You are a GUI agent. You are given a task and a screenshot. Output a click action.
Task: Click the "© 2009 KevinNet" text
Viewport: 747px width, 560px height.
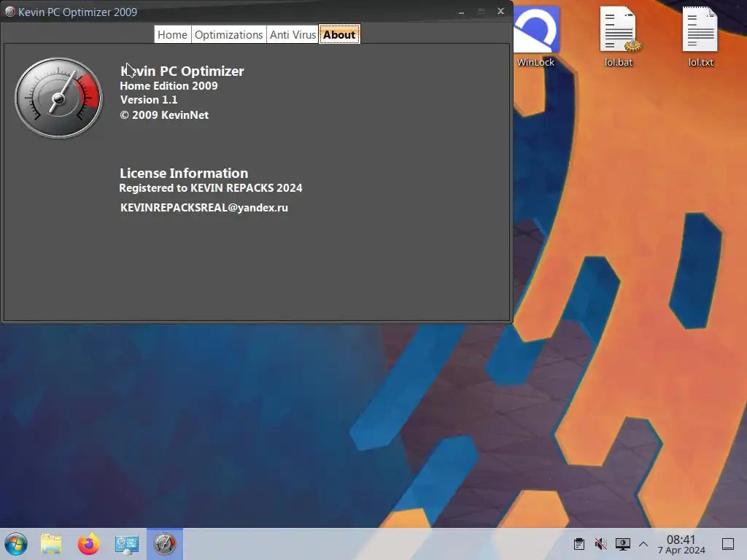click(x=164, y=114)
